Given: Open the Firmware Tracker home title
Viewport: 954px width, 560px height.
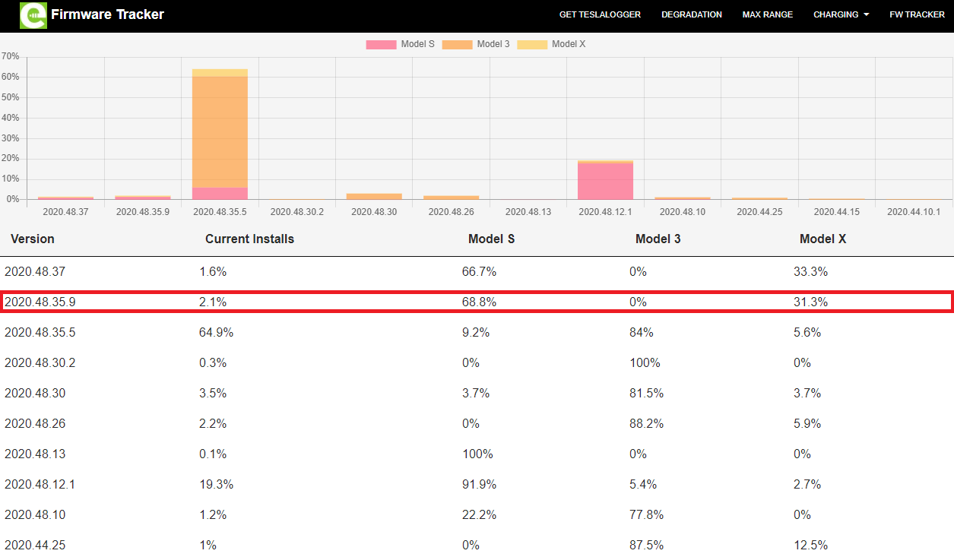Looking at the screenshot, I should click(107, 14).
